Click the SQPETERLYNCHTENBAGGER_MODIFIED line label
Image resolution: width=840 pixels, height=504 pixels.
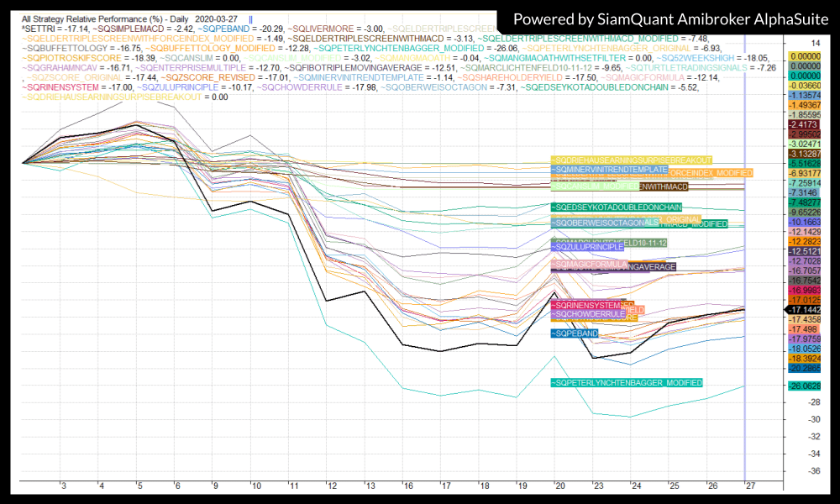626,383
